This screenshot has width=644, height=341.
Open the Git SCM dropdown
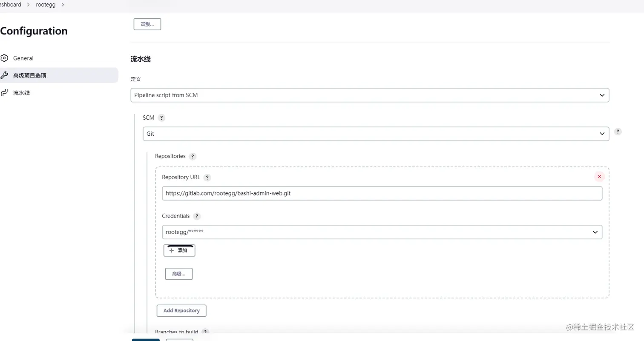pyautogui.click(x=376, y=134)
